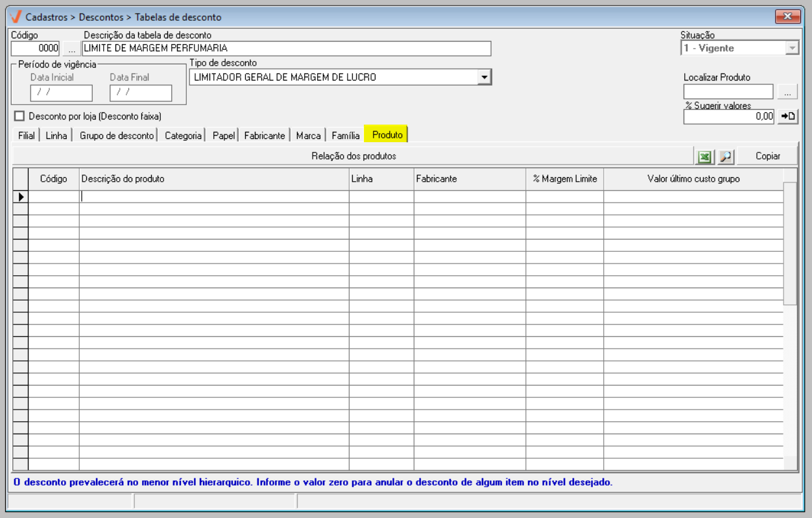Open the Situação dropdown
This screenshot has height=518, width=812.
(792, 48)
